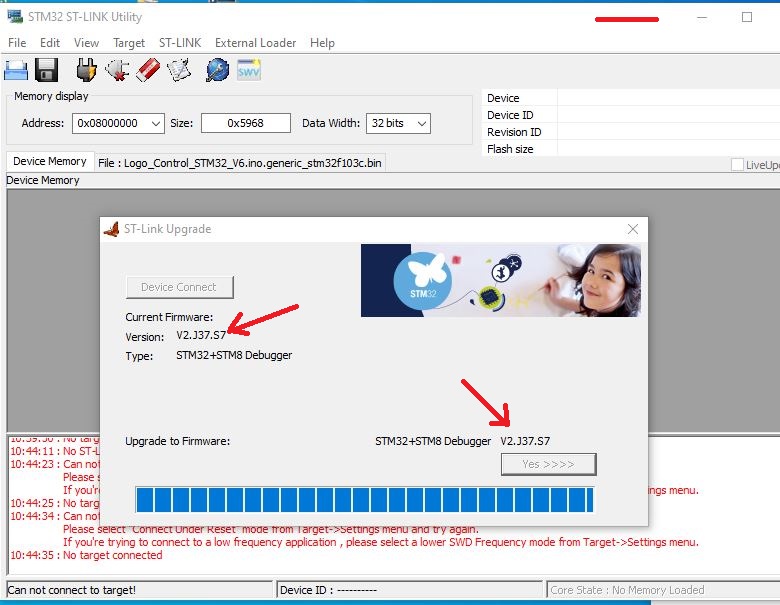Click the Save file floppy icon
Viewport: 780px width, 605px height.
click(46, 70)
